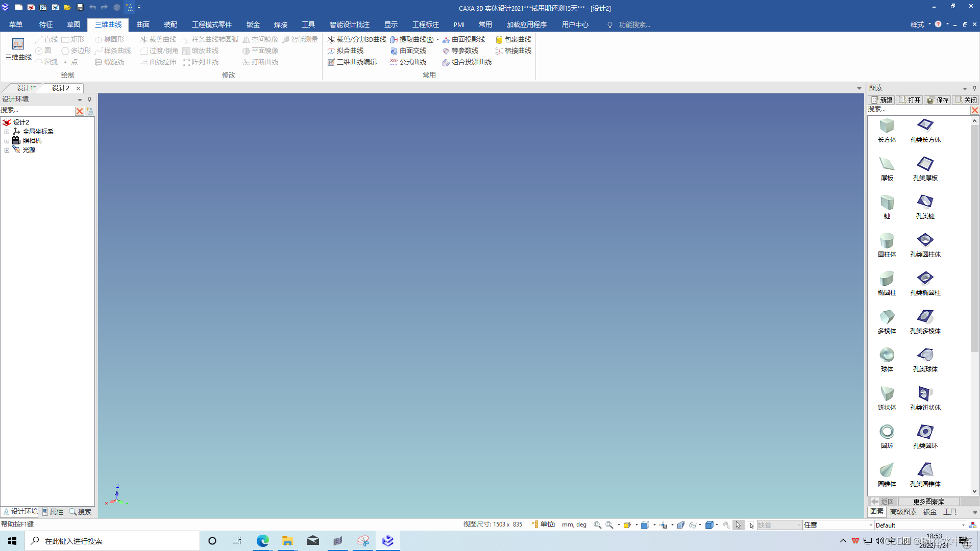This screenshot has width=980, height=551.
Task: Open the 曲面 ribbon tab
Action: tap(143, 24)
